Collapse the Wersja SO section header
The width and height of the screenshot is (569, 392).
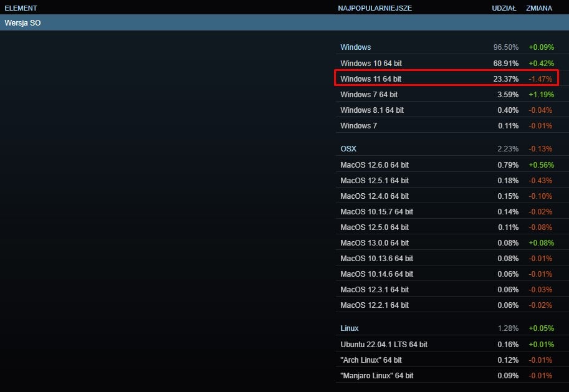pyautogui.click(x=22, y=23)
